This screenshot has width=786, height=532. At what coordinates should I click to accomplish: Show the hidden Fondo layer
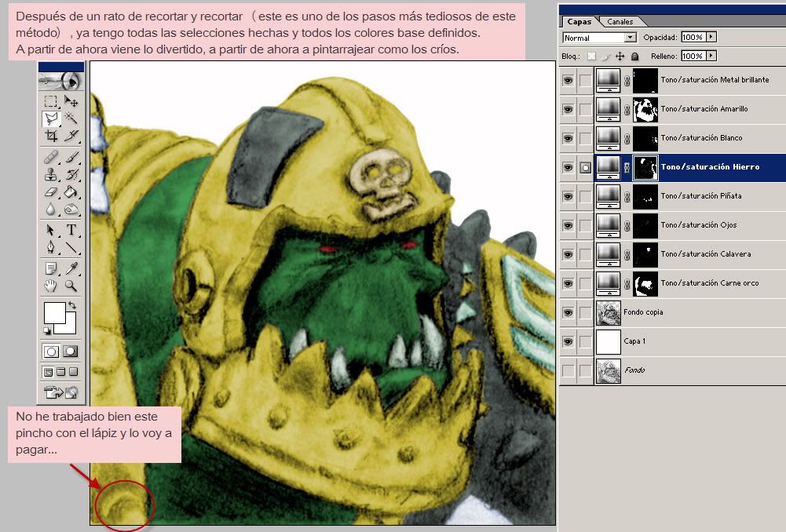tap(568, 370)
